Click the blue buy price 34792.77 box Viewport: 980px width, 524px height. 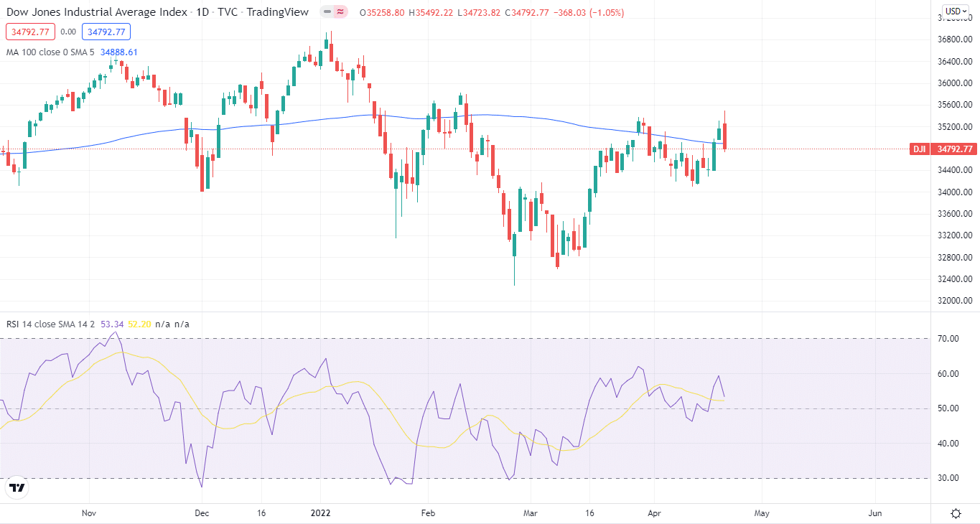pyautogui.click(x=106, y=32)
